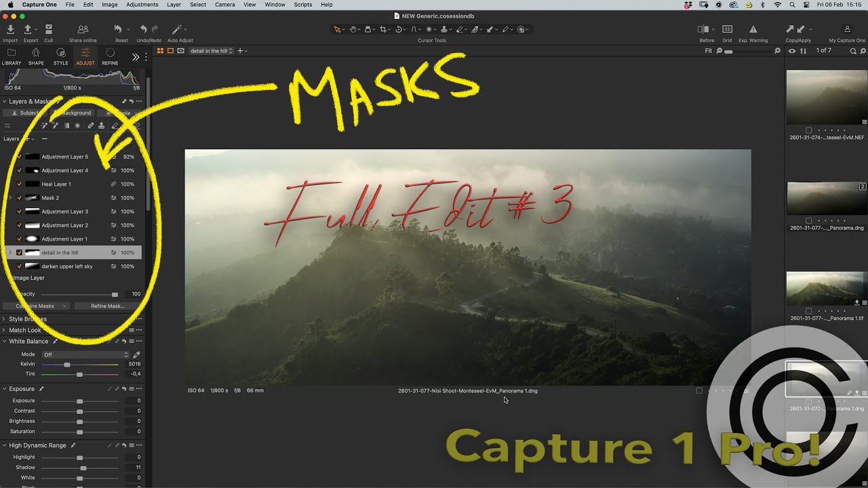
Task: Toggle Mask 2 layer checkbox
Action: click(19, 198)
